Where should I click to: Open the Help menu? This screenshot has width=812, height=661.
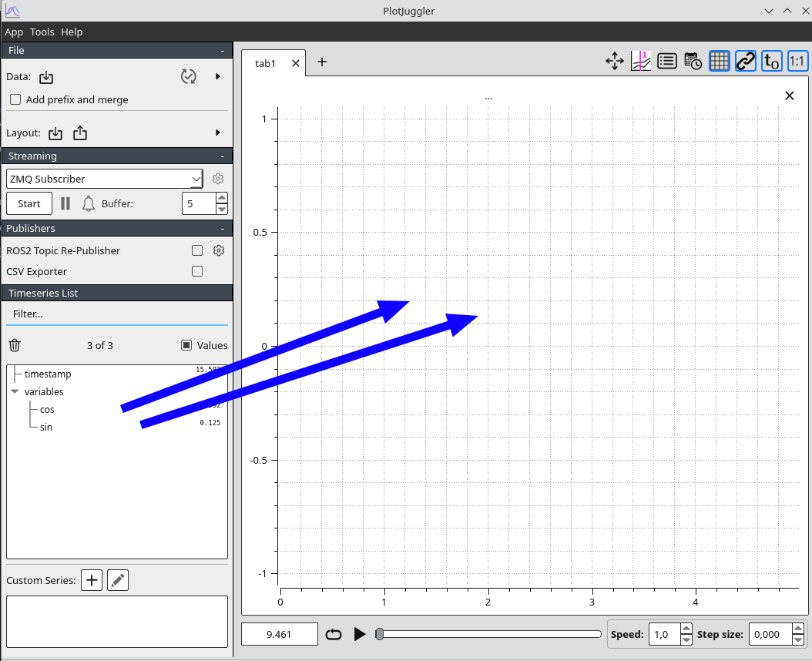coord(72,32)
